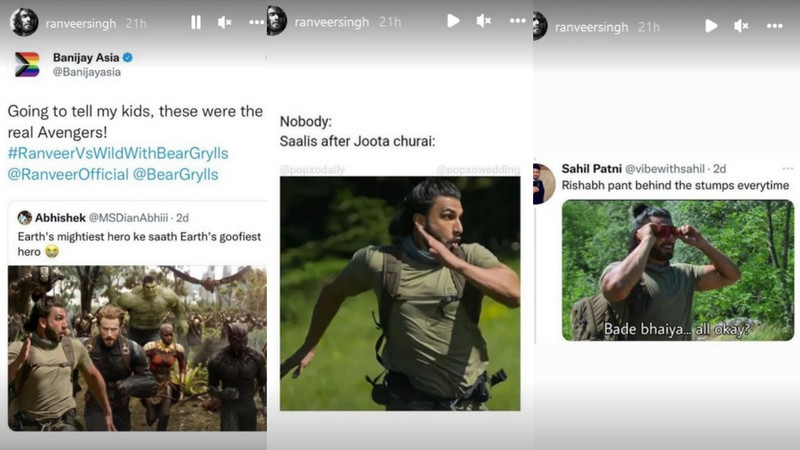The width and height of the screenshot is (800, 450).
Task: Click the Banijay Asia verified badge
Action: tap(128, 58)
